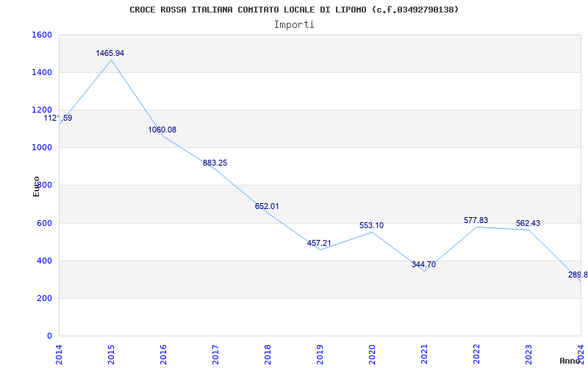Select the 883.25 data label
588x368 pixels.
215,163
